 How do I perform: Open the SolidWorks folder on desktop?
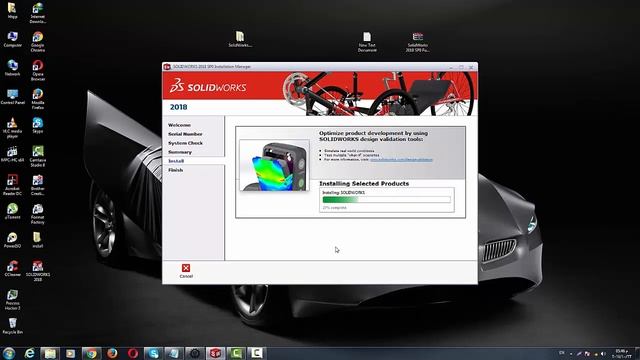pyautogui.click(x=240, y=39)
